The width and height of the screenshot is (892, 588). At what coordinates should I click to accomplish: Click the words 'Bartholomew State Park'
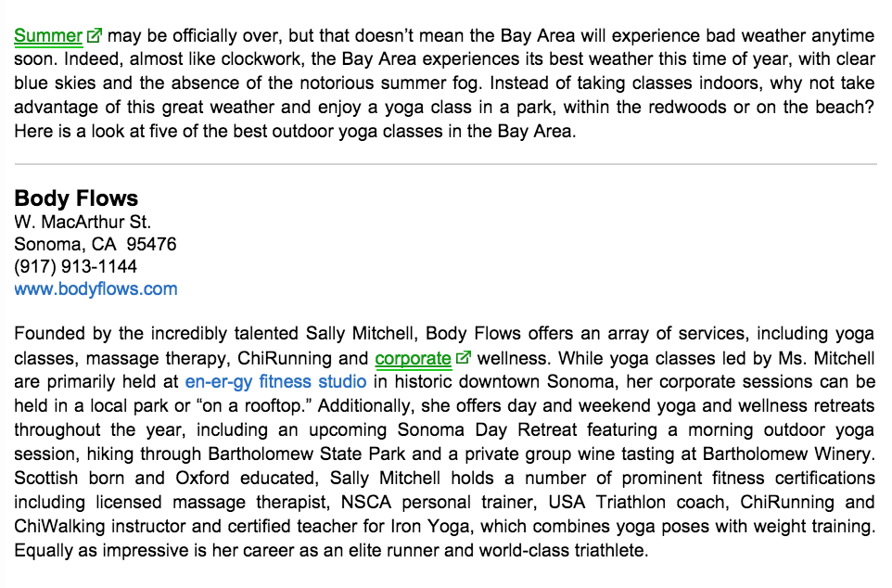(x=307, y=454)
